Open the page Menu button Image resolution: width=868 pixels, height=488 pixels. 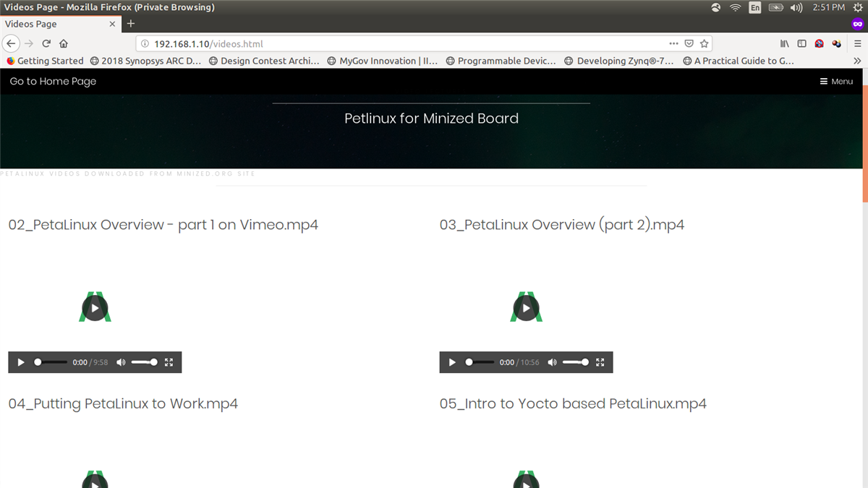[x=836, y=82]
